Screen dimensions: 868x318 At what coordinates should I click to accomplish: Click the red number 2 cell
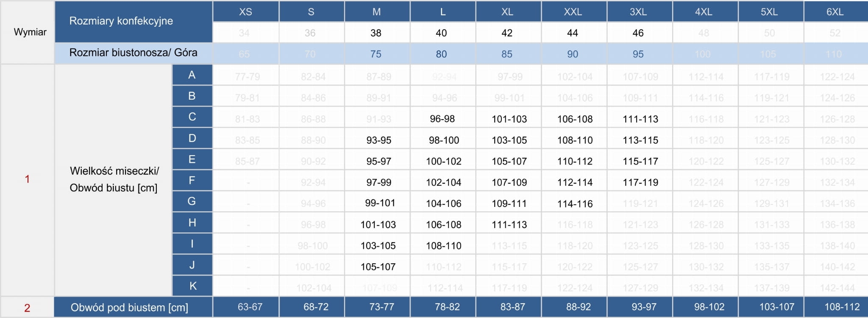click(27, 308)
